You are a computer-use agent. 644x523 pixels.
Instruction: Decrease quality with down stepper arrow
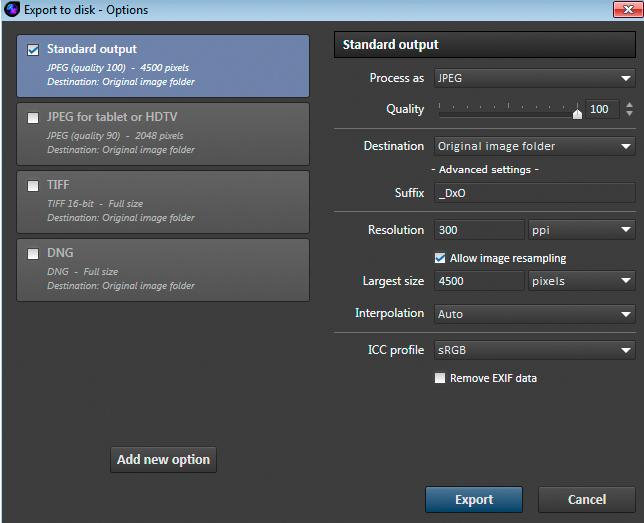[x=629, y=113]
